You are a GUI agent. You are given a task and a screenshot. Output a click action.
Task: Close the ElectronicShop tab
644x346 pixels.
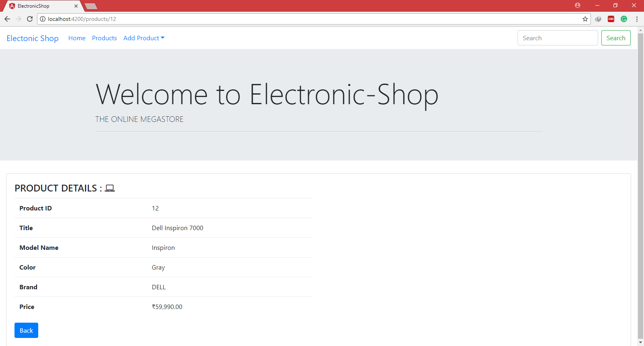(x=76, y=6)
